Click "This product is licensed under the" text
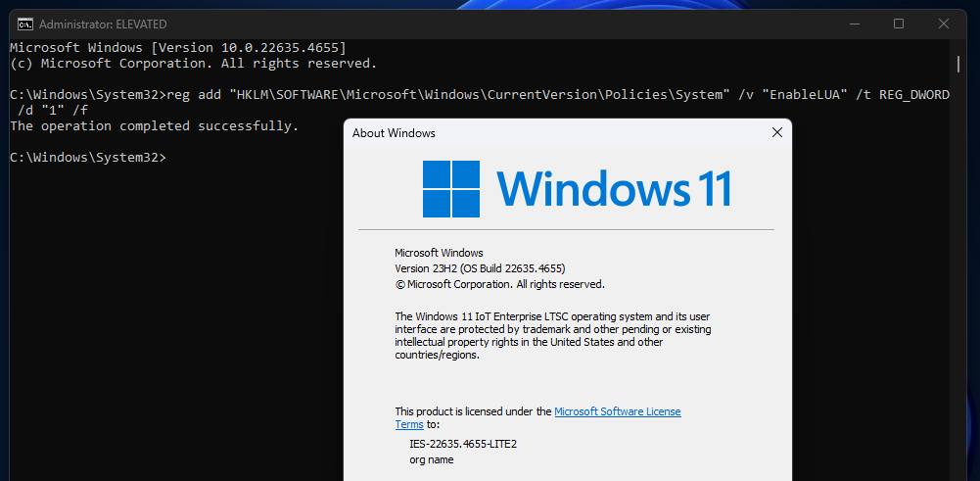 [x=473, y=411]
